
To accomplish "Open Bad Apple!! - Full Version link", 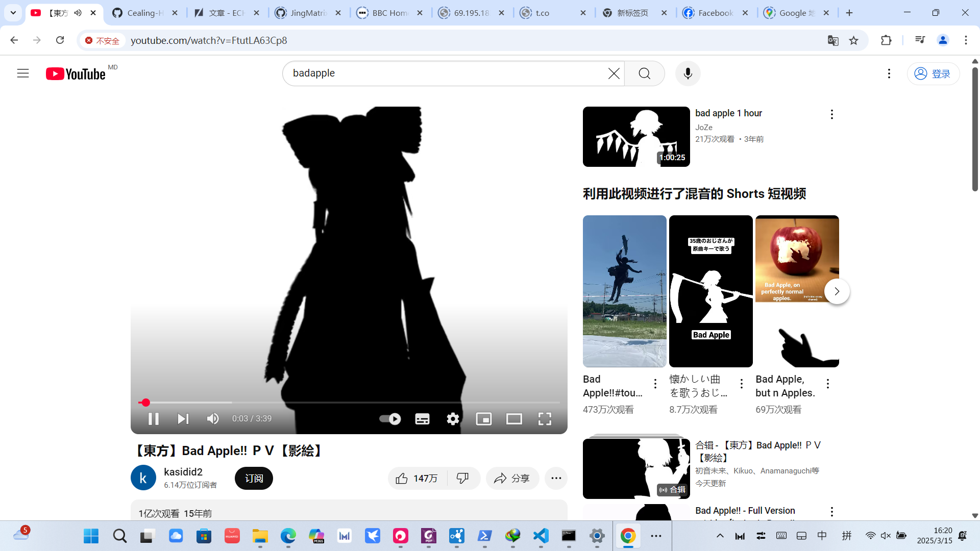I will click(745, 511).
